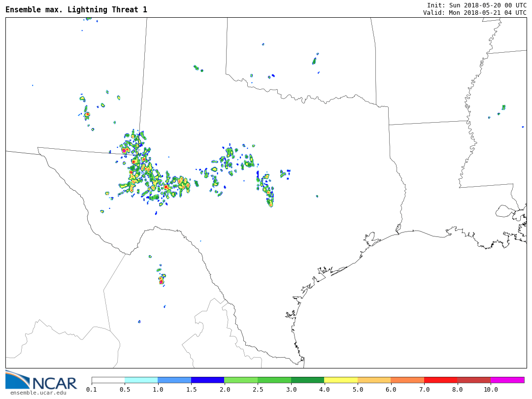Pick the bright red 7.0–8.0 swatch

(440, 380)
